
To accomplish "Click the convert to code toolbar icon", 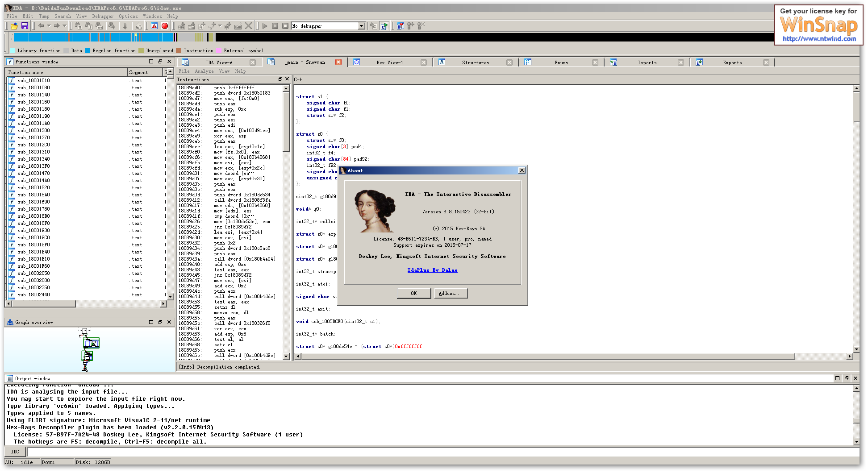I will pyautogui.click(x=181, y=26).
